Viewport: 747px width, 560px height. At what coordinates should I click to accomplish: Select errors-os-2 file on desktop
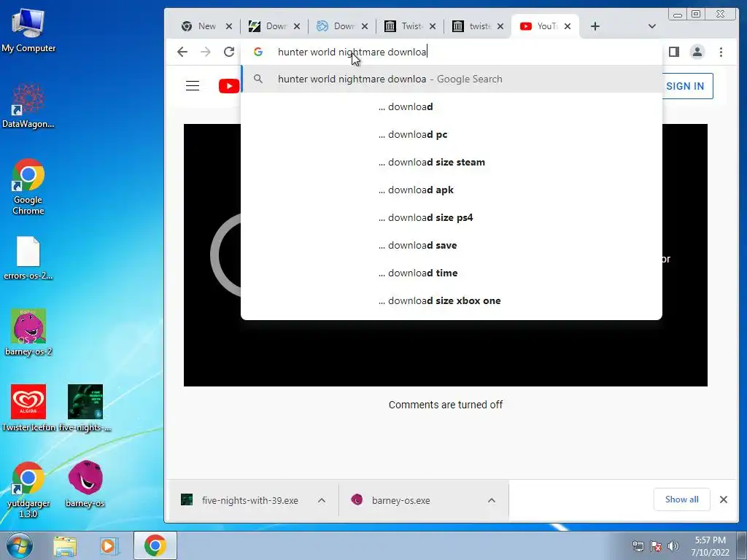pos(28,258)
